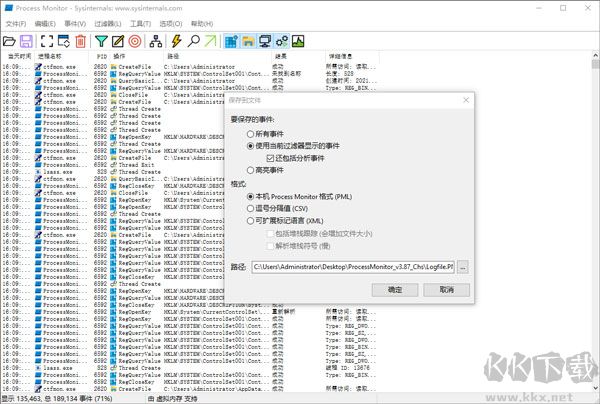The image size is (600, 404).
Task: Choose the native Process Monitor (PML) format
Action: (250, 197)
